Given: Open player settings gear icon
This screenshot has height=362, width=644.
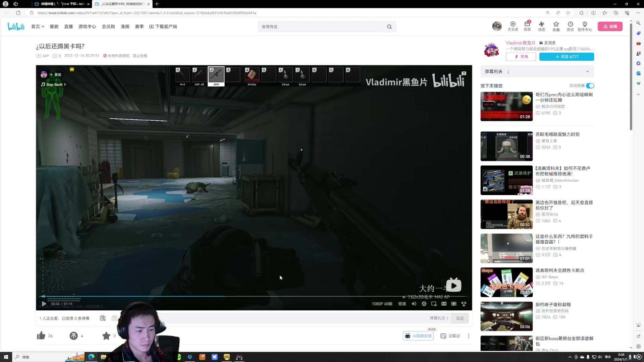Looking at the screenshot, I should [x=424, y=304].
